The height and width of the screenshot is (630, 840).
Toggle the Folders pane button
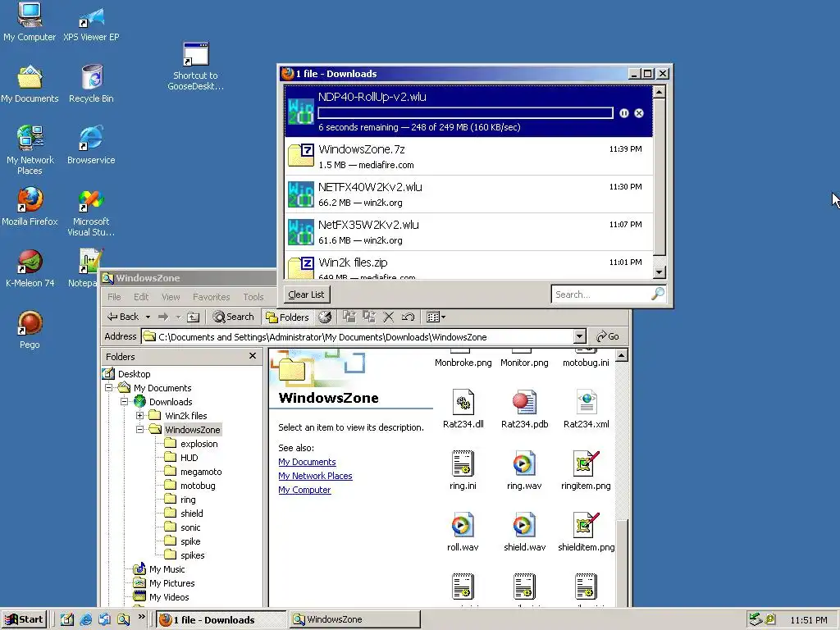[x=288, y=317]
